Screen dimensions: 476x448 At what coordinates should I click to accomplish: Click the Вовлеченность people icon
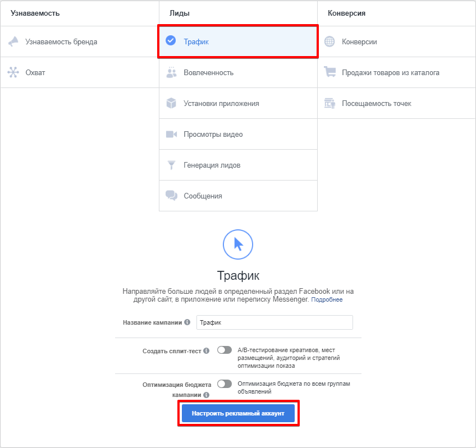coord(171,72)
